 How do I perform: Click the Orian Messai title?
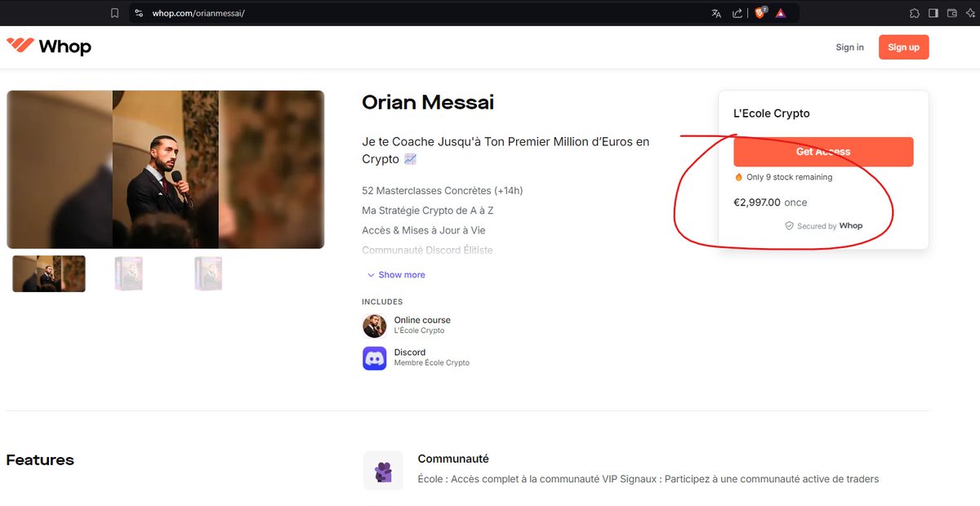point(428,102)
